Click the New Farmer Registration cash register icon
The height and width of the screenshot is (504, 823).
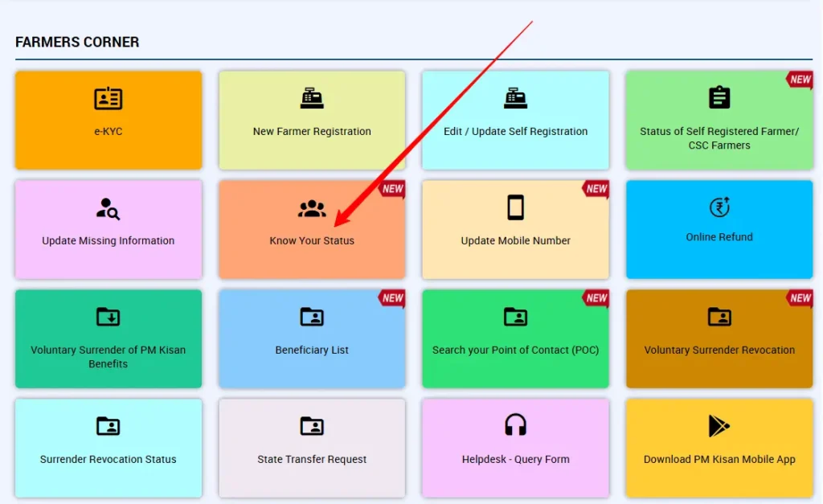(312, 99)
